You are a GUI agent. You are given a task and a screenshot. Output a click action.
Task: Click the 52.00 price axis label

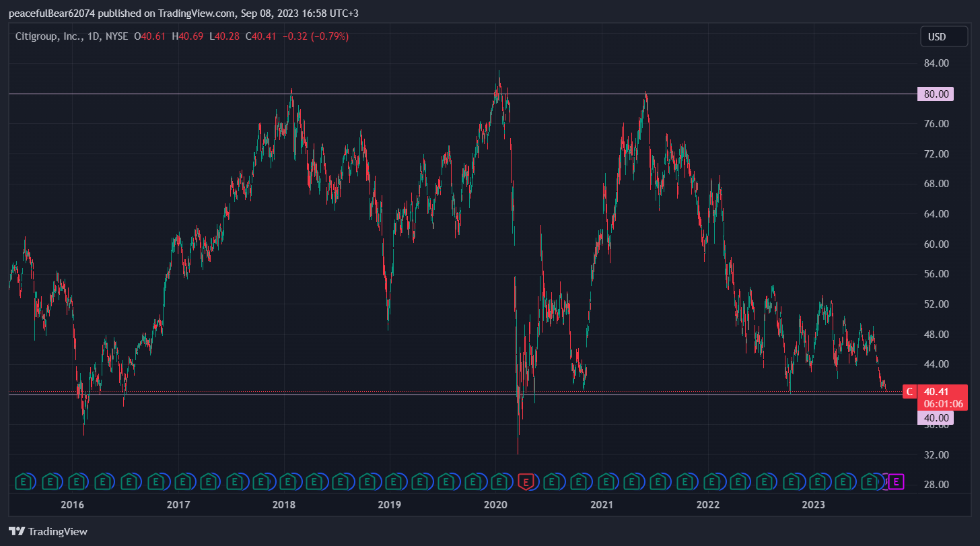(x=936, y=304)
